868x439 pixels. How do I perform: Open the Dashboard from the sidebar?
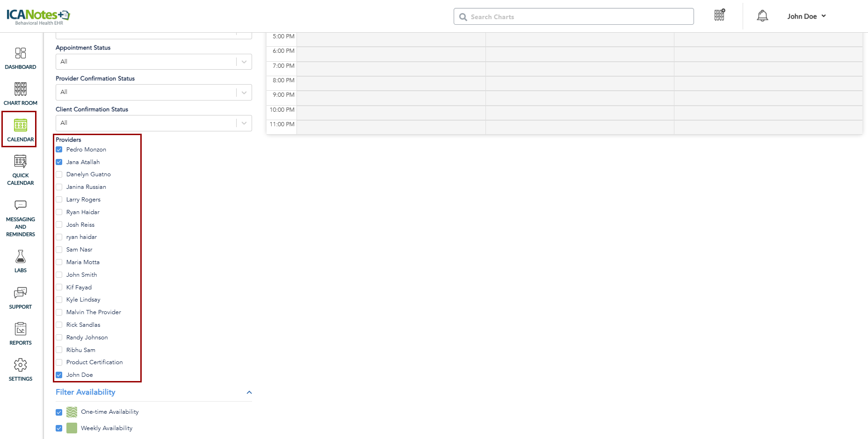click(x=21, y=58)
